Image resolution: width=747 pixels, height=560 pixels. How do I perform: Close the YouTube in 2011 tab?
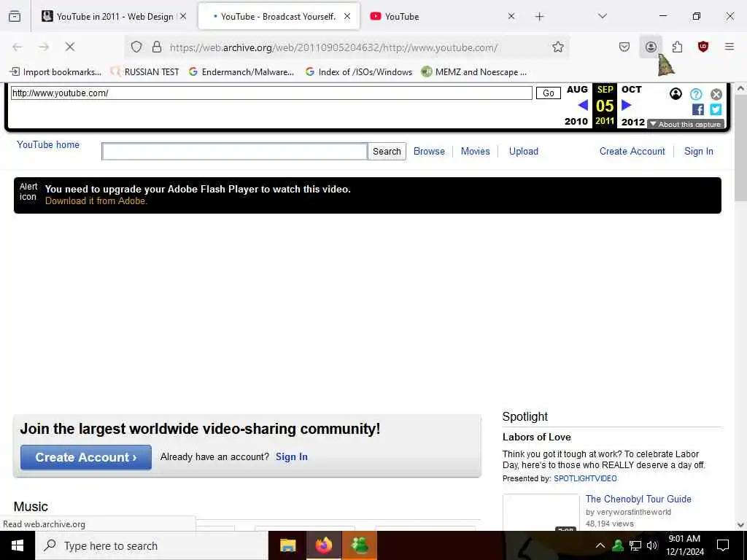point(183,16)
